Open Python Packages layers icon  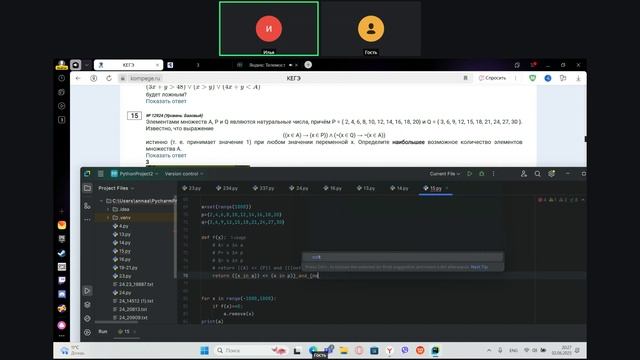coord(87,304)
